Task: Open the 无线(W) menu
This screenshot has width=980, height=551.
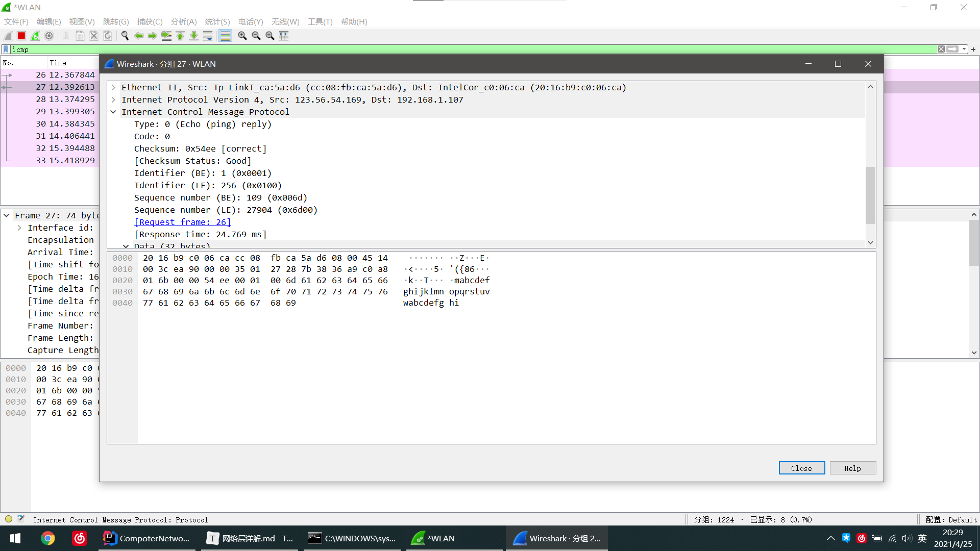Action: click(x=285, y=22)
